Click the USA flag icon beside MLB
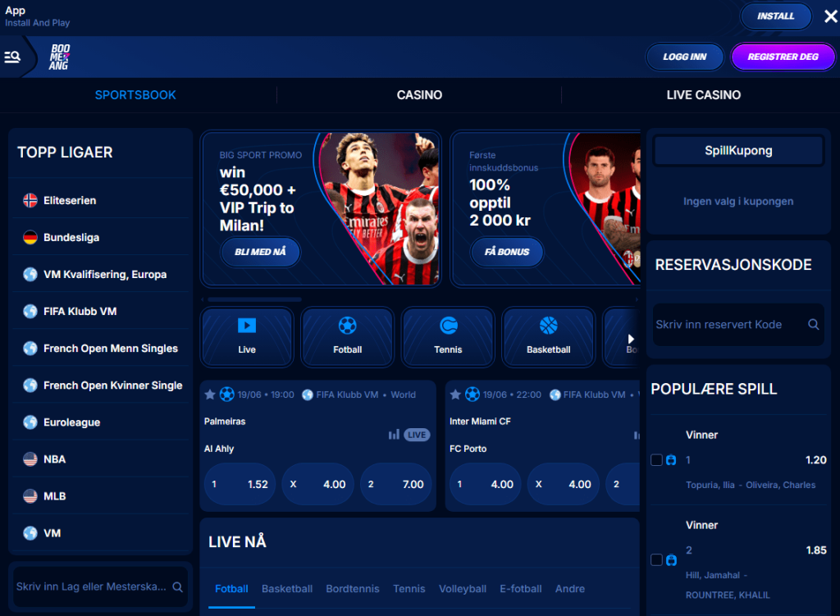Image resolution: width=840 pixels, height=616 pixels. click(x=30, y=496)
